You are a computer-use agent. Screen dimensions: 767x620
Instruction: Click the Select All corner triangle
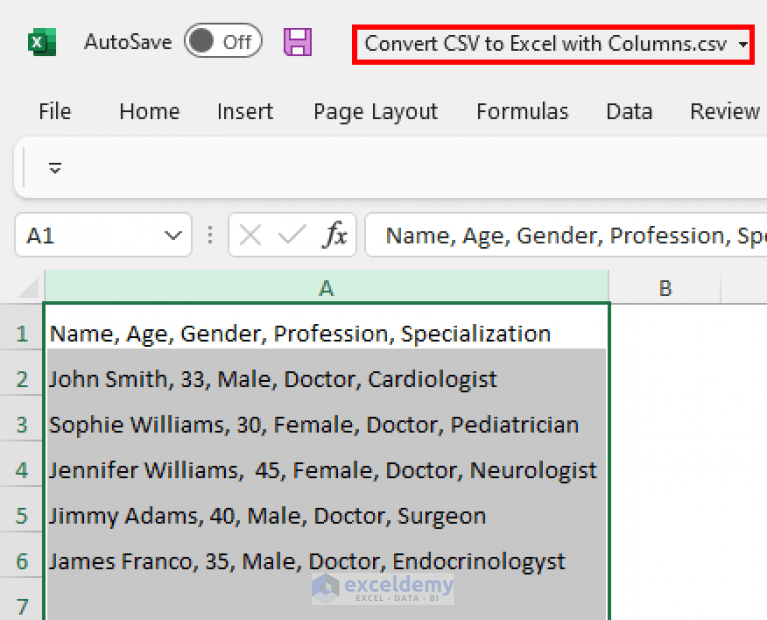pos(29,288)
